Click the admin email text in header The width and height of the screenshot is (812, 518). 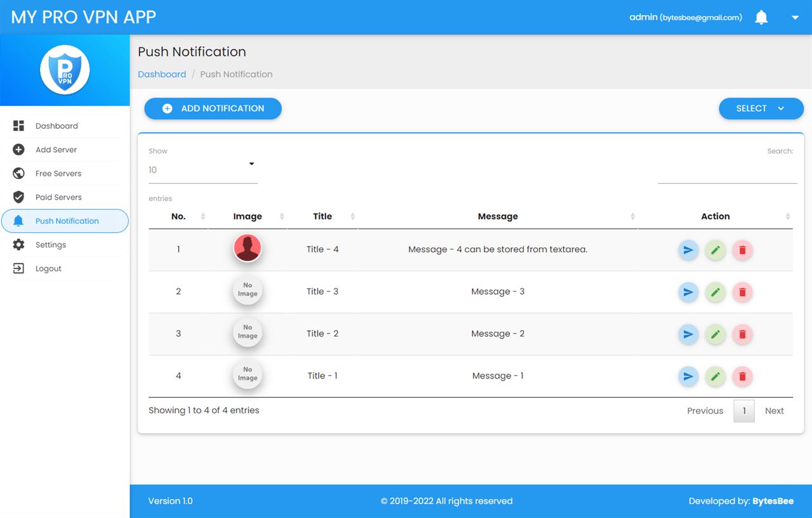pyautogui.click(x=701, y=18)
